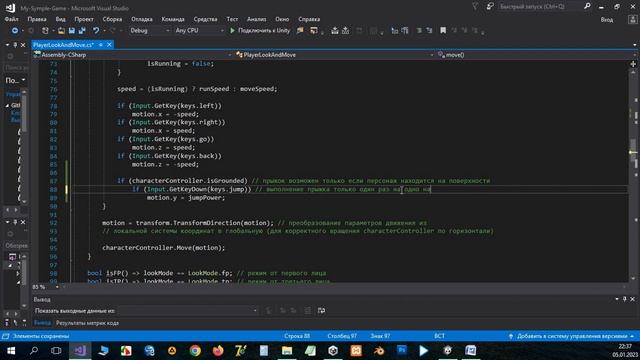
Task: Open the Отладка menu
Action: 142,19
